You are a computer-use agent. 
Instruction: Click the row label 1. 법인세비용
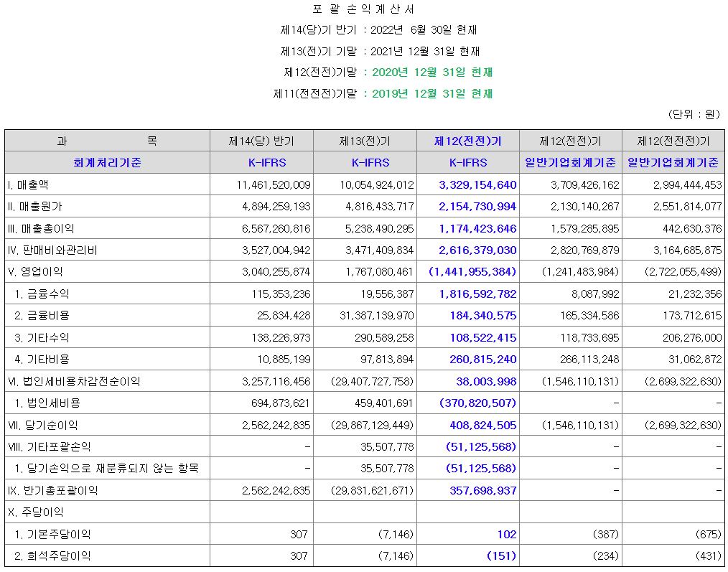[x=47, y=403]
